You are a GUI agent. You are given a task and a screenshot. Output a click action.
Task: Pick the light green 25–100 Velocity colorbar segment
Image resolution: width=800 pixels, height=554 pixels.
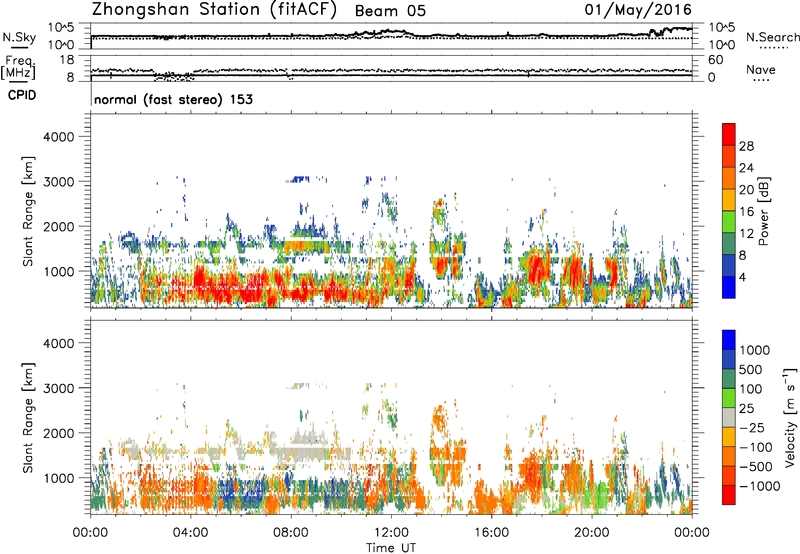point(729,398)
